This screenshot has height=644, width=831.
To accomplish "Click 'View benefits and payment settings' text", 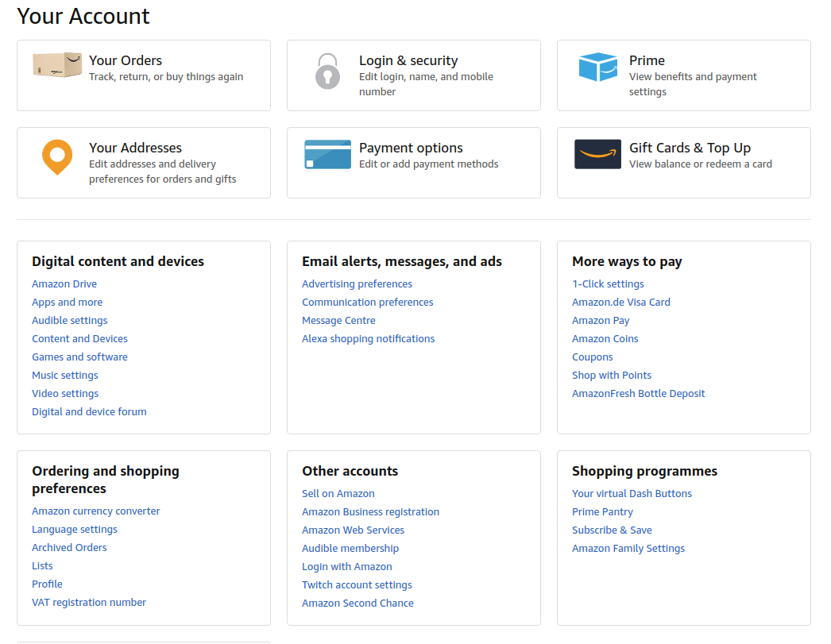I will pos(693,84).
